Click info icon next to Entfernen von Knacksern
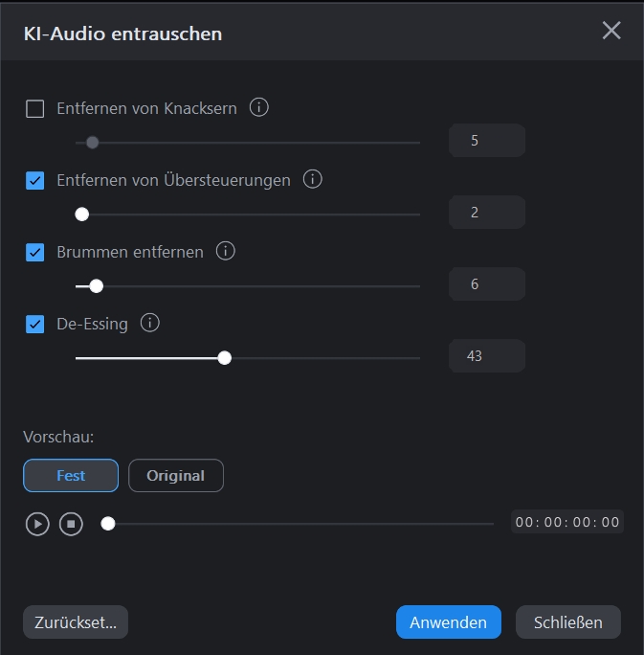644x655 pixels. pos(258,108)
